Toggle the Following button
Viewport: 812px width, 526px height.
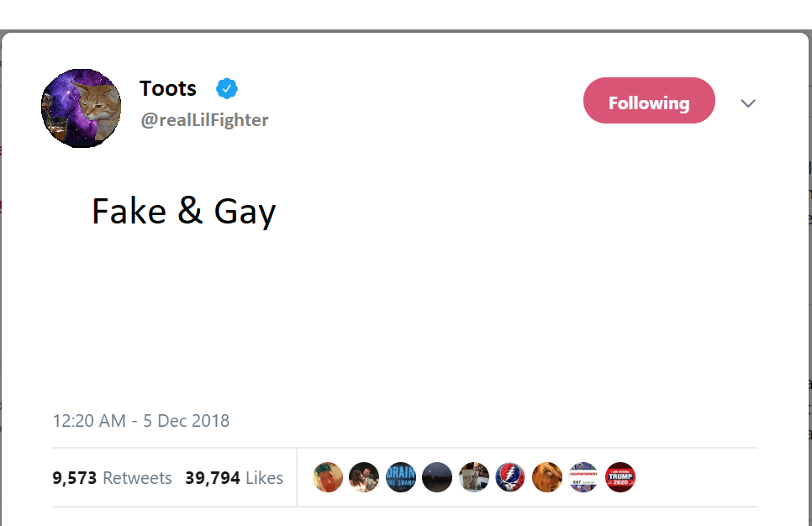(x=648, y=102)
